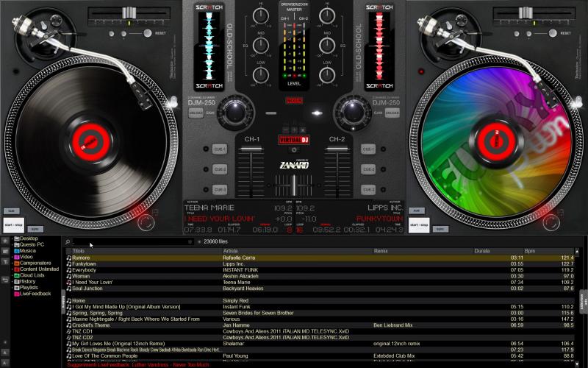Expand the Content Unlimited node
Image resolution: width=588 pixels, height=368 pixels.
(x=12, y=269)
